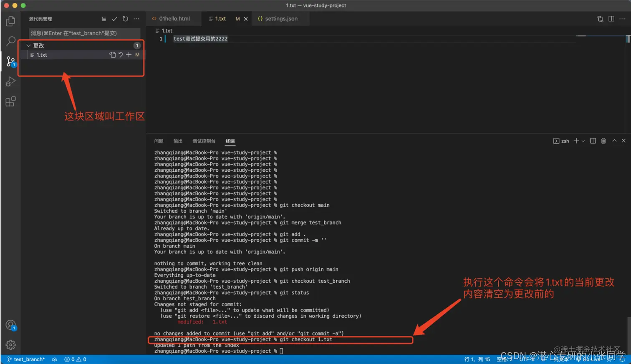Open the Manage gear icon
Viewport: 631px width, 364px height.
[x=10, y=344]
